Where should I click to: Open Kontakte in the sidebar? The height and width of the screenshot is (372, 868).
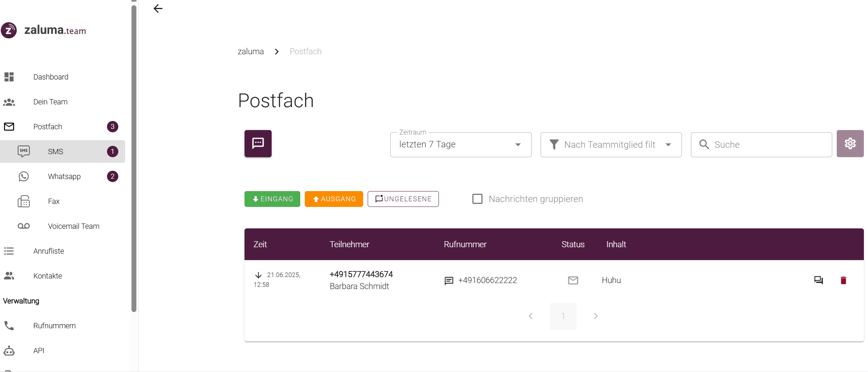63,276
